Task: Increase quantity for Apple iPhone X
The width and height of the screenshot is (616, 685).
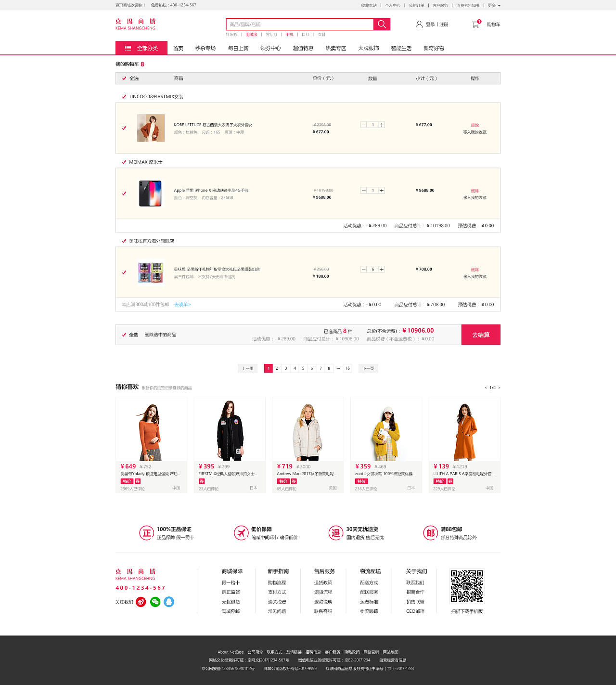Action: point(382,190)
